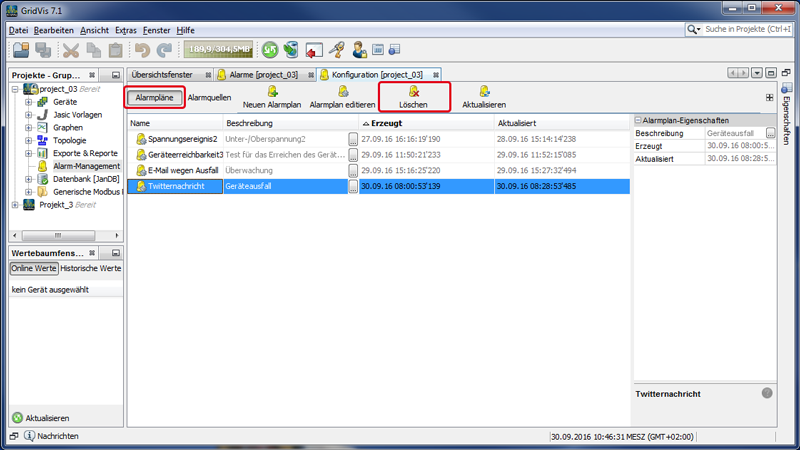This screenshot has width=800, height=450.
Task: Click the Alarmplan editieren icon
Action: coord(343,92)
